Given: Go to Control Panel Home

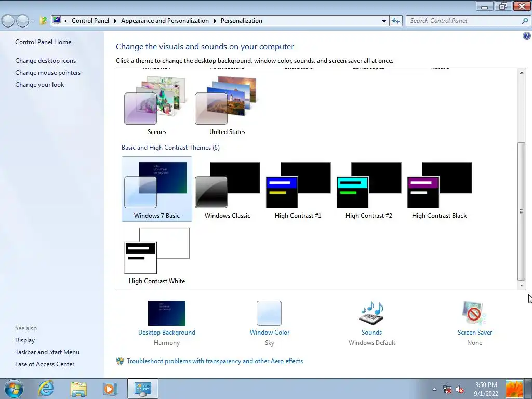Looking at the screenshot, I should click(43, 42).
